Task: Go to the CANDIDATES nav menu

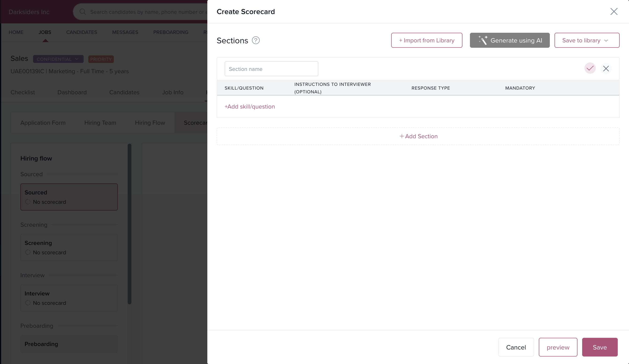Action: (x=81, y=32)
